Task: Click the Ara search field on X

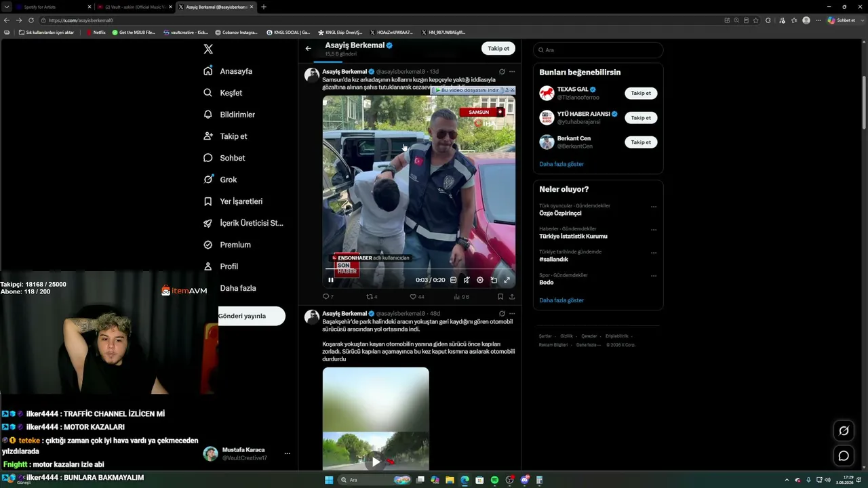Action: pos(598,50)
